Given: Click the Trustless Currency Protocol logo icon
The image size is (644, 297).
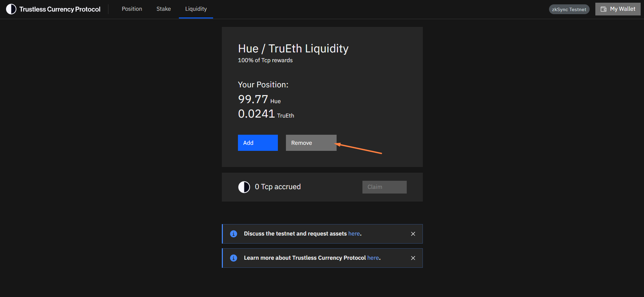Looking at the screenshot, I should [11, 9].
